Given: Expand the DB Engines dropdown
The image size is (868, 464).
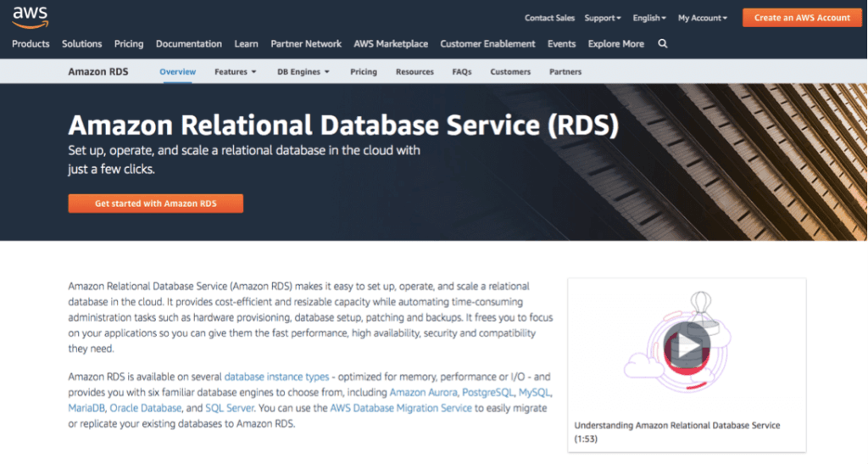Looking at the screenshot, I should pyautogui.click(x=303, y=72).
